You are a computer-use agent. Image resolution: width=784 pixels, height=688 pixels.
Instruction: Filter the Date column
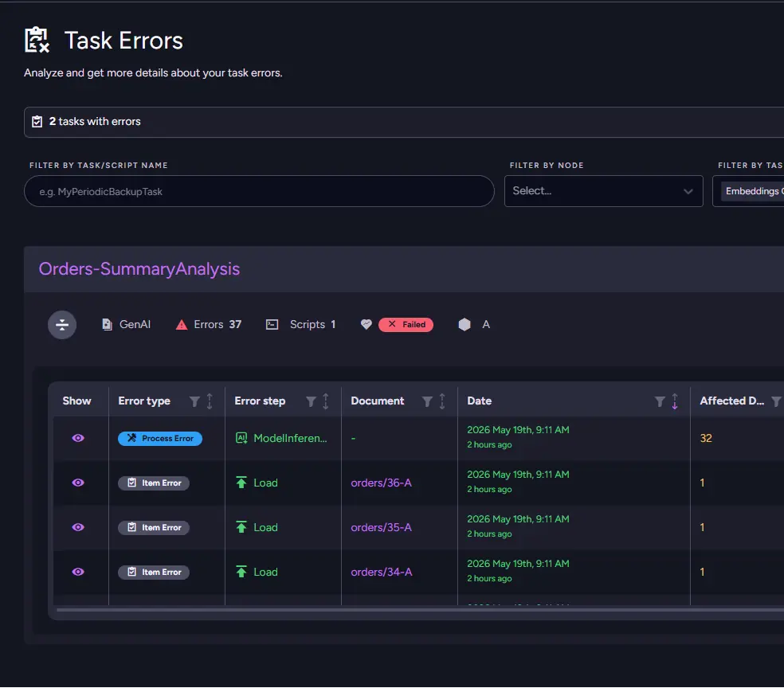pos(660,401)
